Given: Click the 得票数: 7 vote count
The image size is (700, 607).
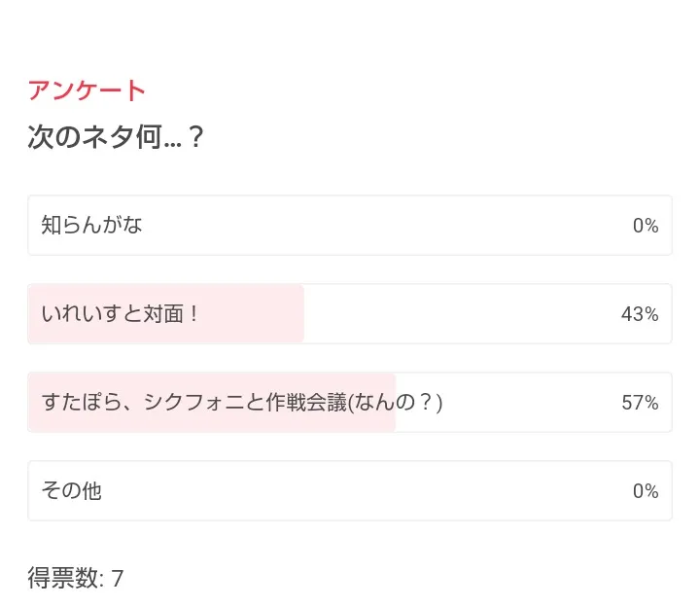Looking at the screenshot, I should (x=76, y=579).
